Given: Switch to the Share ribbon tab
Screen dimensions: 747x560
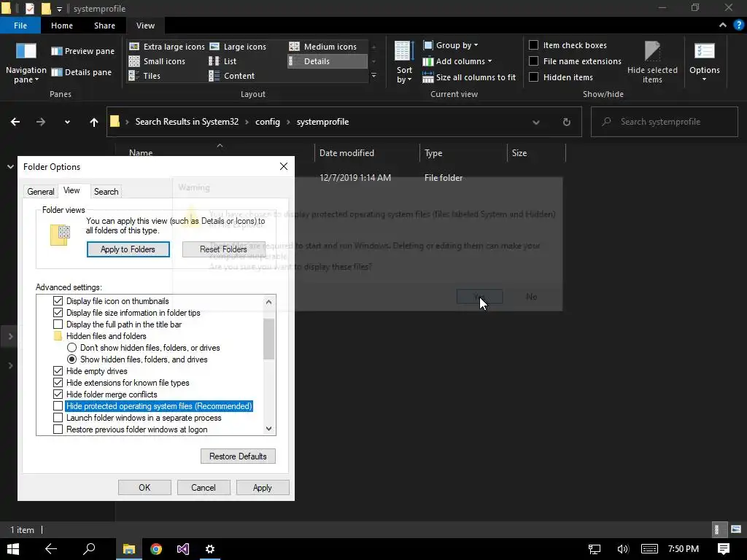Looking at the screenshot, I should click(104, 26).
